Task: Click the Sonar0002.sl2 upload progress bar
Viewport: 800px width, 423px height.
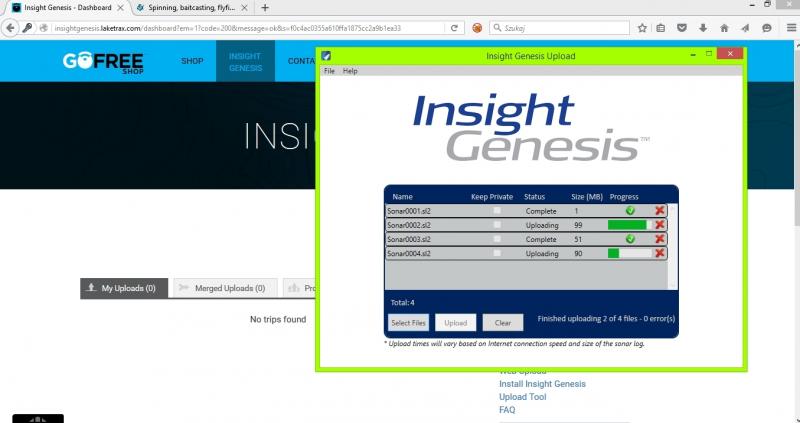Action: pos(629,225)
